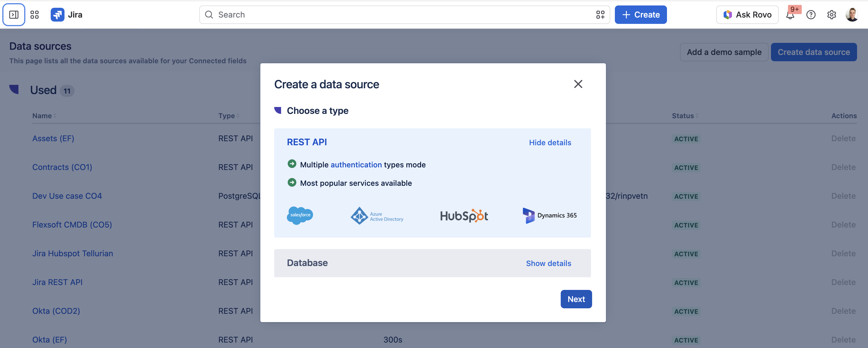Open the user profile avatar
This screenshot has height=348, width=868.
click(x=852, y=14)
